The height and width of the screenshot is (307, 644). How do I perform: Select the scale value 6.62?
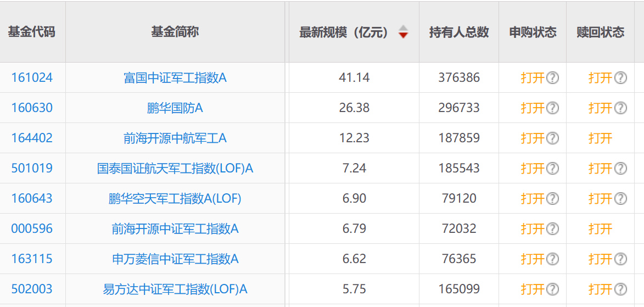[355, 259]
